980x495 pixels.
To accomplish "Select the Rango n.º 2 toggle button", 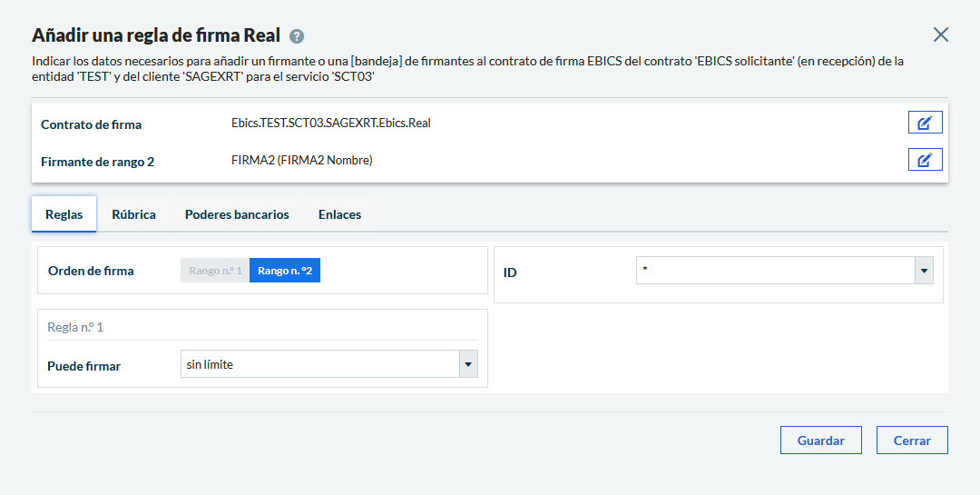I will [x=285, y=271].
